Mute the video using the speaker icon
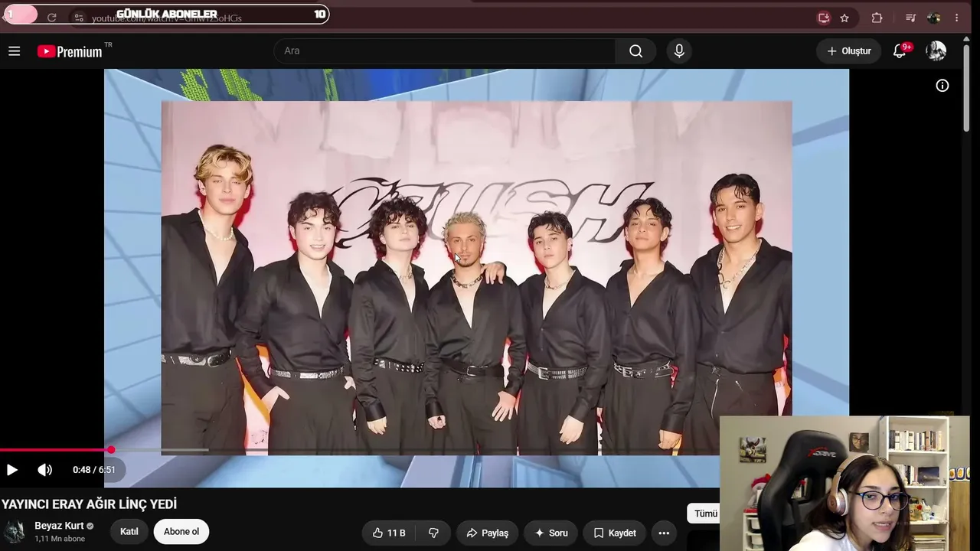 45,470
